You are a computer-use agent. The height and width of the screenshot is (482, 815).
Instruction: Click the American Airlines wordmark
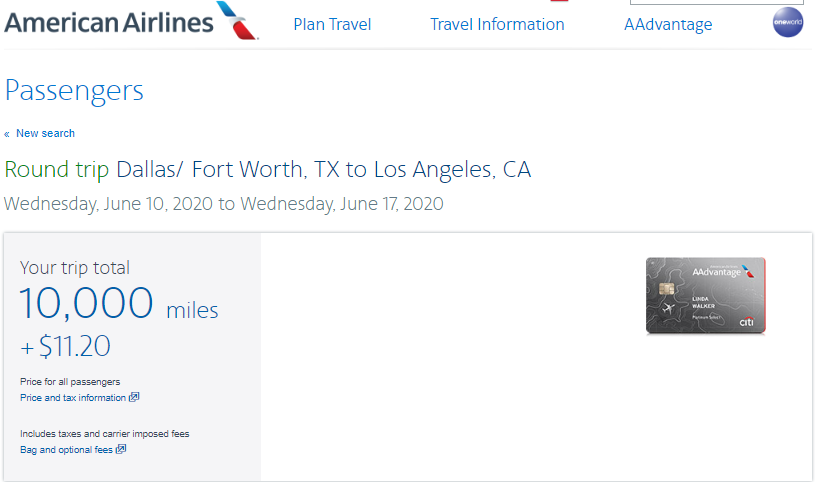[109, 20]
